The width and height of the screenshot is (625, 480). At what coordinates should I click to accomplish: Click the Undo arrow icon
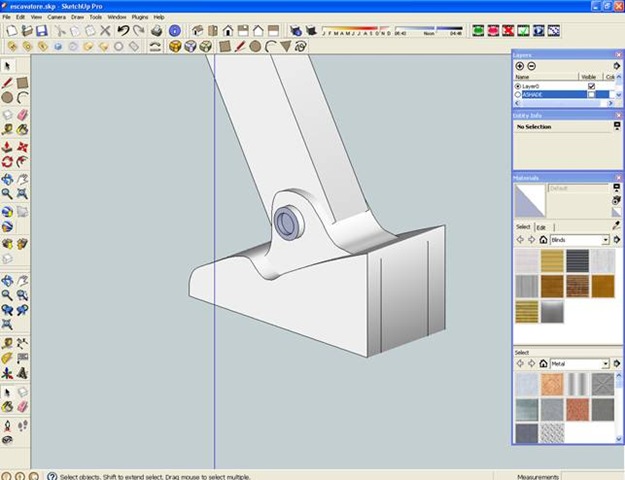[x=122, y=31]
